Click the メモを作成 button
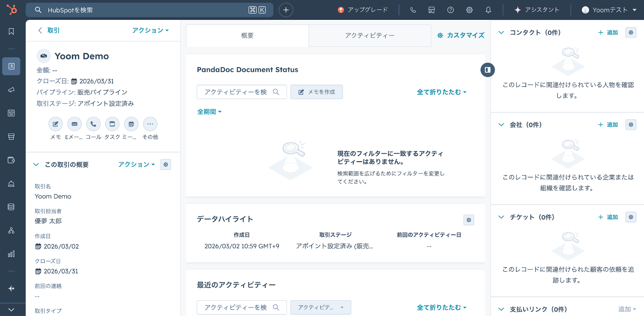 [x=317, y=92]
